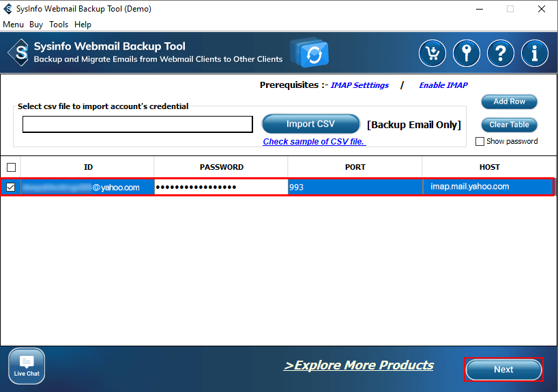Open the Tools menu
The width and height of the screenshot is (558, 392).
59,25
